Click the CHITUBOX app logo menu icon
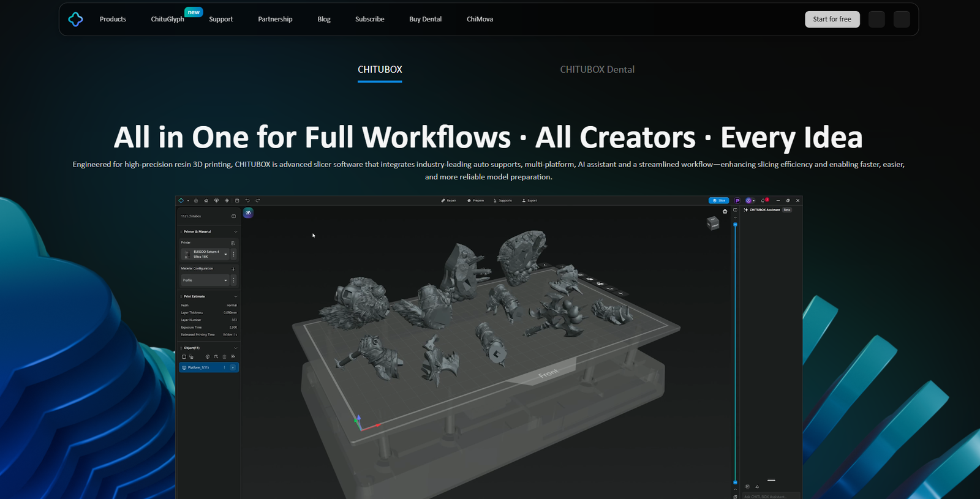Screen dimensions: 980x499 tap(181, 200)
